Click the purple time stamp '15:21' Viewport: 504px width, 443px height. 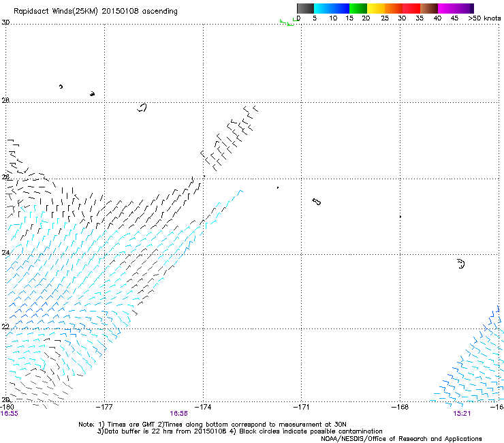pyautogui.click(x=462, y=414)
